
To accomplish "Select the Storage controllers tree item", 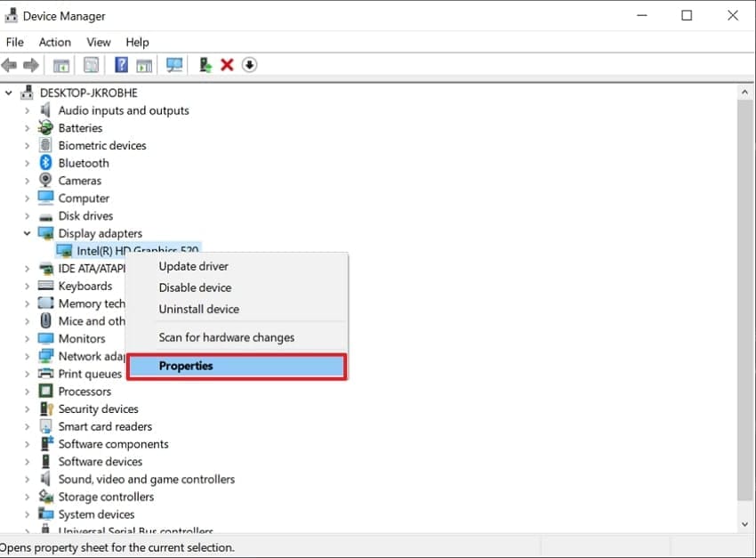I will click(x=106, y=497).
